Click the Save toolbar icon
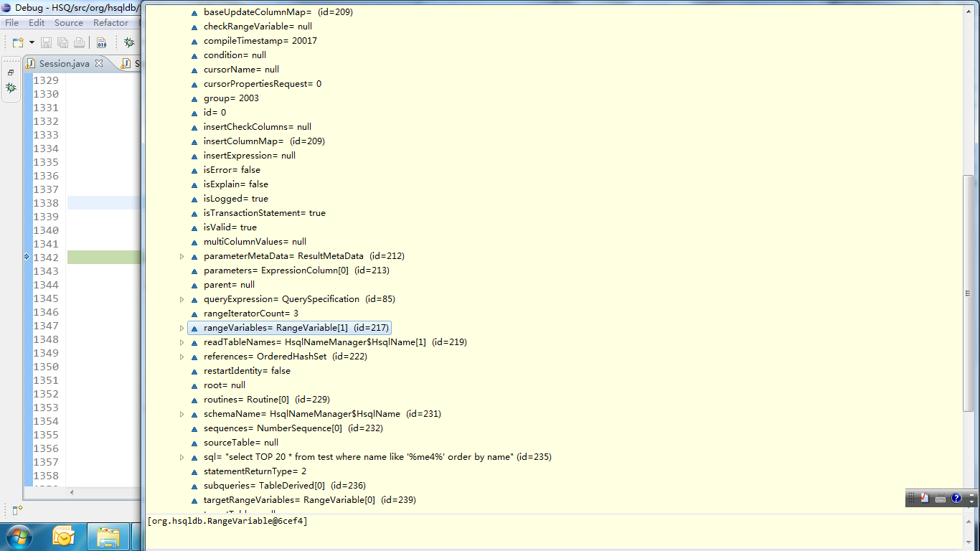Screen dimensions: 980x551 pyautogui.click(x=46, y=43)
